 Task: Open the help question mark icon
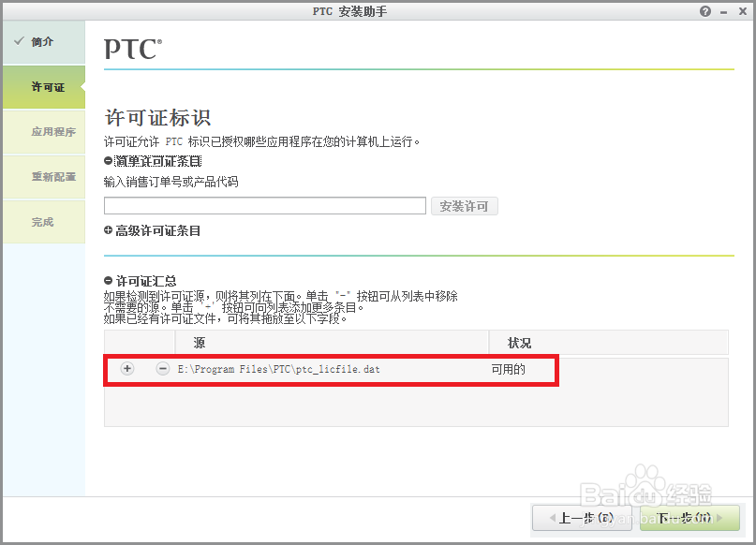(704, 11)
